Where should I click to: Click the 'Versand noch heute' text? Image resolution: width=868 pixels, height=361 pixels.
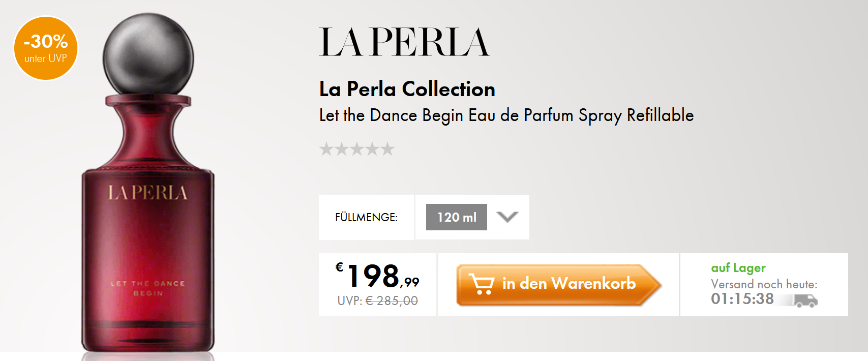(x=764, y=284)
